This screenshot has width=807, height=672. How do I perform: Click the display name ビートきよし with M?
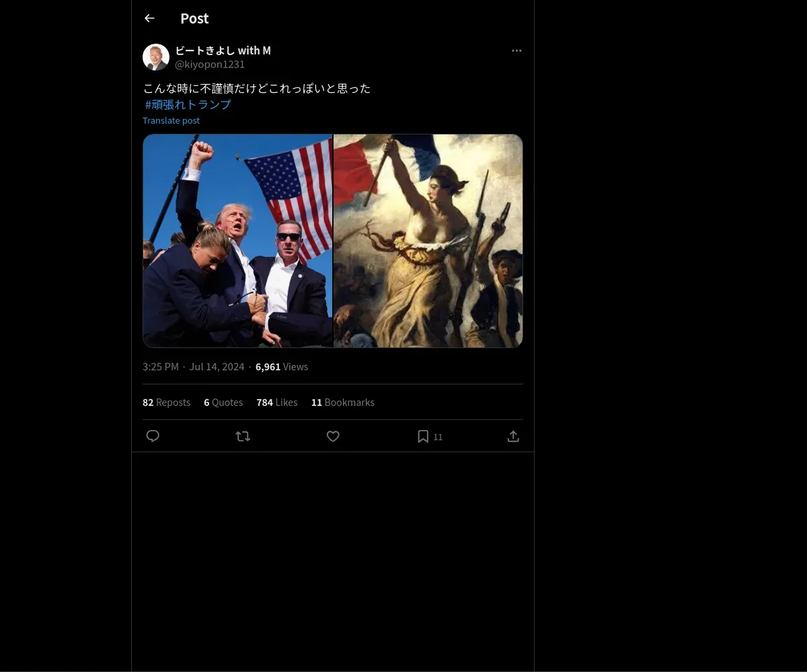[x=223, y=50]
